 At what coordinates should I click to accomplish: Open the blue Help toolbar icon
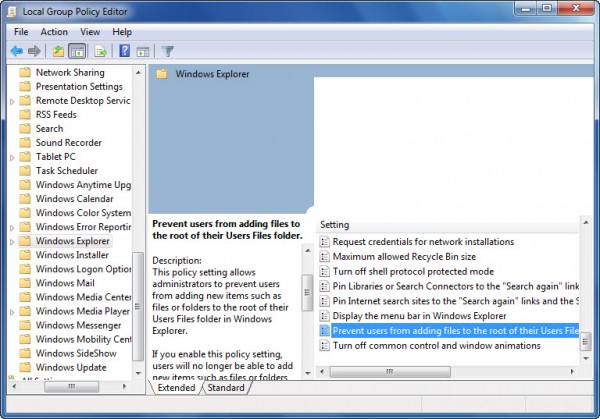pyautogui.click(x=124, y=51)
